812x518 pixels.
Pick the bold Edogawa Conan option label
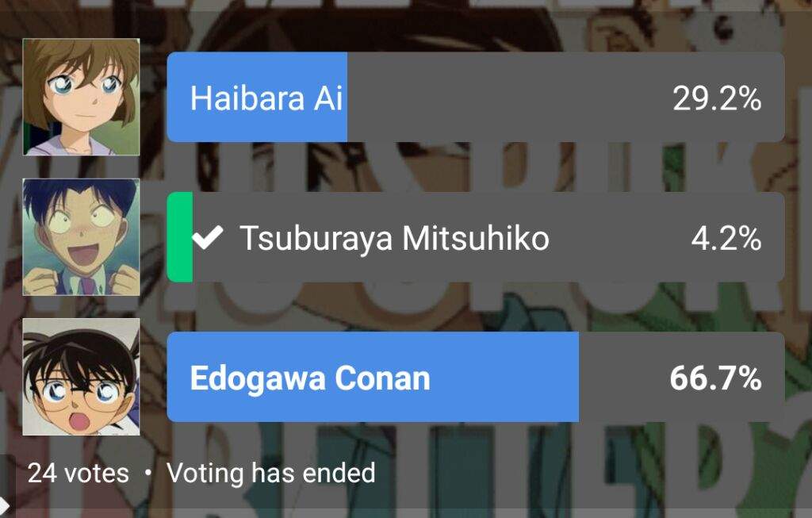pos(310,378)
